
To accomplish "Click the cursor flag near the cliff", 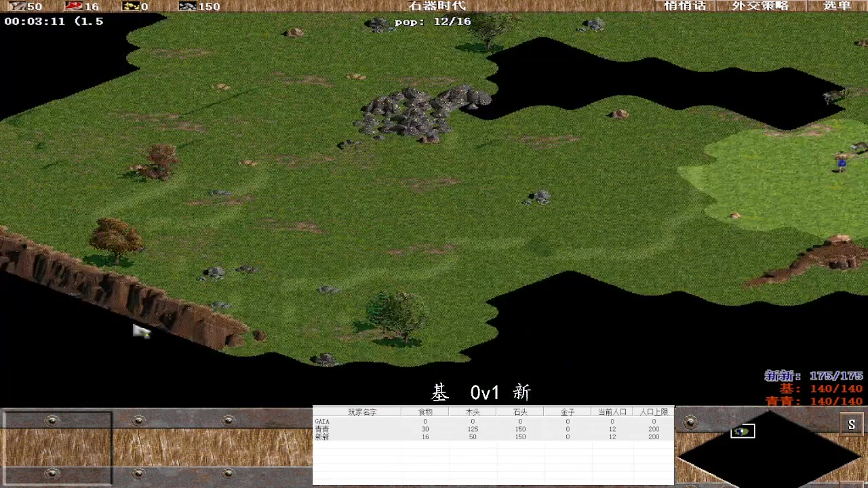I will (x=141, y=331).
